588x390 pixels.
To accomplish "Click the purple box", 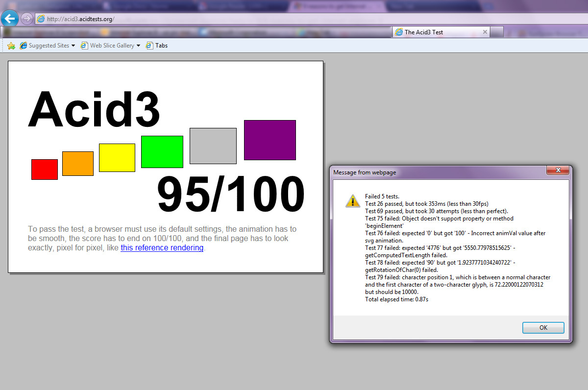I will point(270,140).
